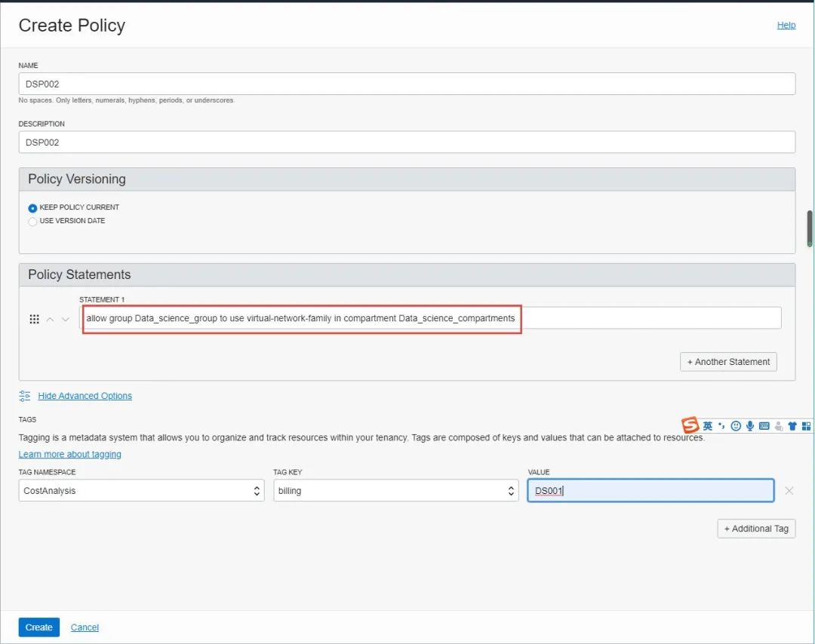The height and width of the screenshot is (644, 815).
Task: Toggle the IME English language mode
Action: (x=708, y=426)
